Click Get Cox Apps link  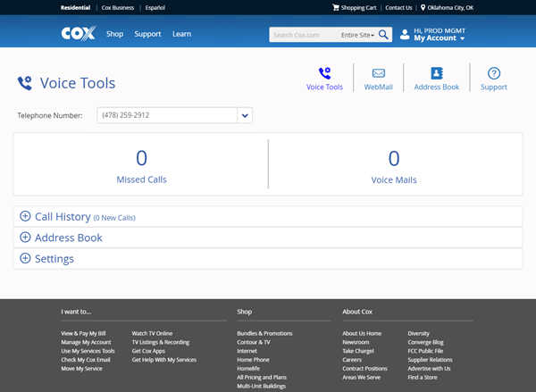pyautogui.click(x=148, y=351)
